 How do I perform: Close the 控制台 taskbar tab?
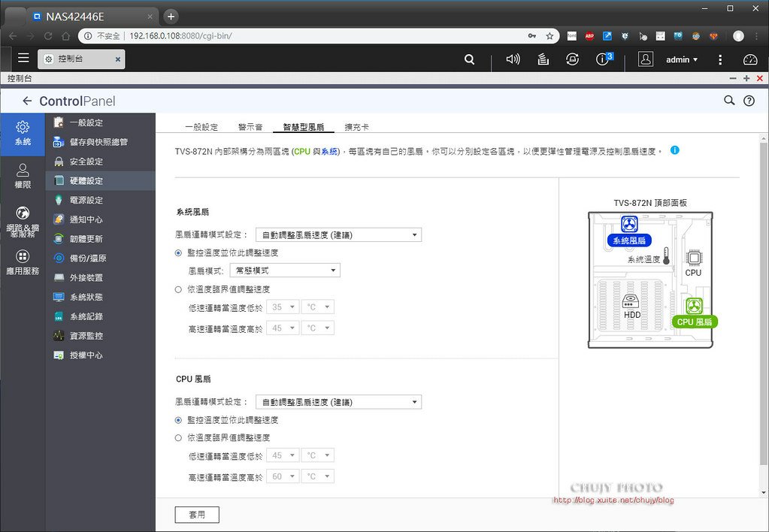[x=118, y=59]
